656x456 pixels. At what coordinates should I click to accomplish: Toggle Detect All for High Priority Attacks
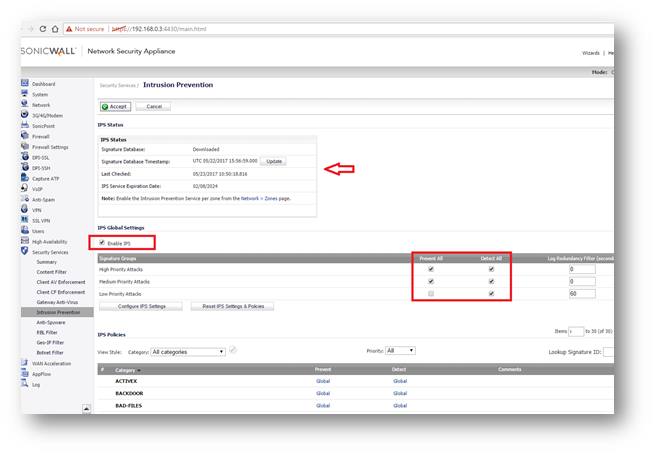[491, 269]
